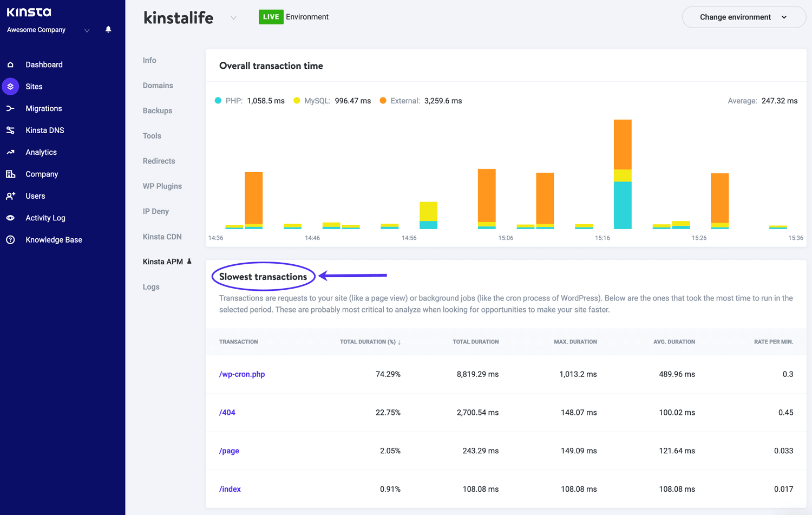Viewport: 812px width, 515px height.
Task: Click the Activity Log eye icon
Action: (x=10, y=218)
